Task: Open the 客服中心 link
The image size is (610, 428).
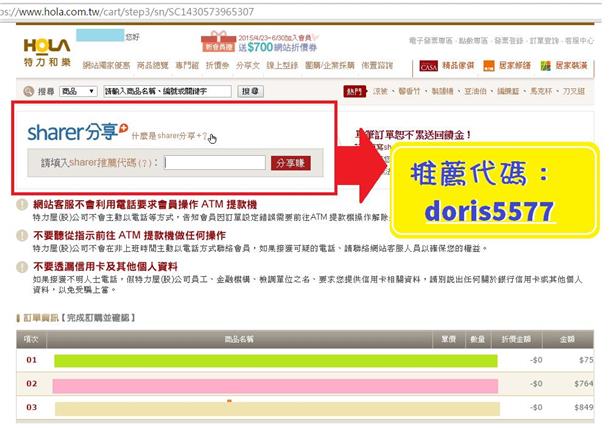Action: point(580,41)
